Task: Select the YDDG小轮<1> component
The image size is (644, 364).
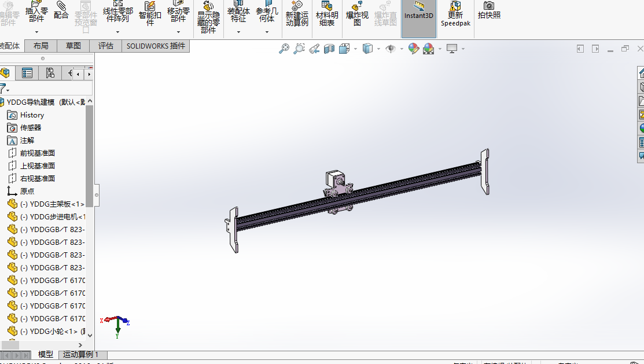Action: (x=46, y=332)
